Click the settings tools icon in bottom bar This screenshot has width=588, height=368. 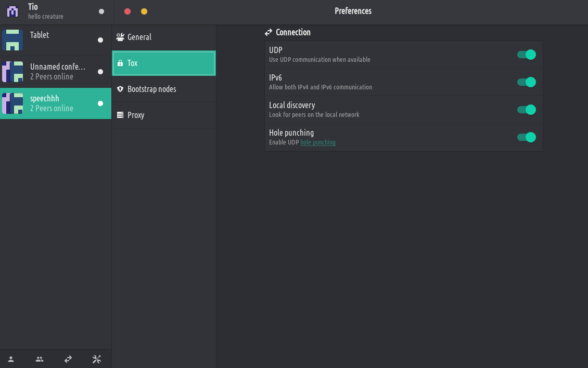tap(96, 359)
